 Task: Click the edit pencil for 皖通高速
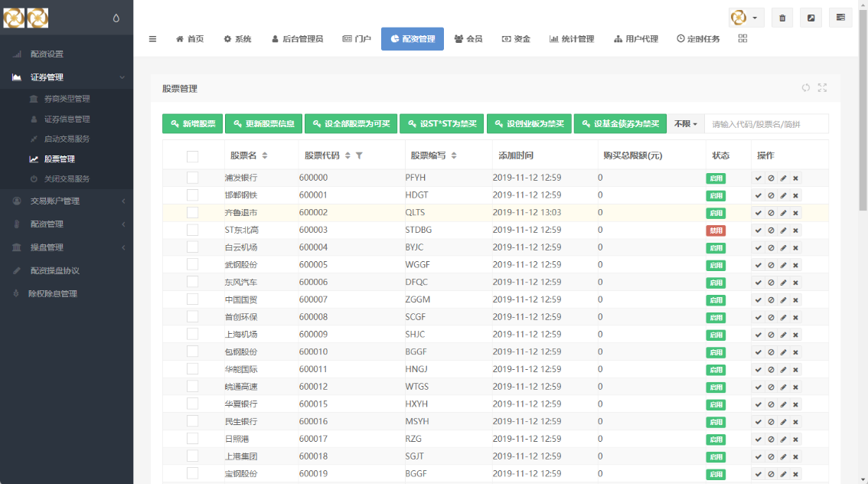[x=783, y=387]
